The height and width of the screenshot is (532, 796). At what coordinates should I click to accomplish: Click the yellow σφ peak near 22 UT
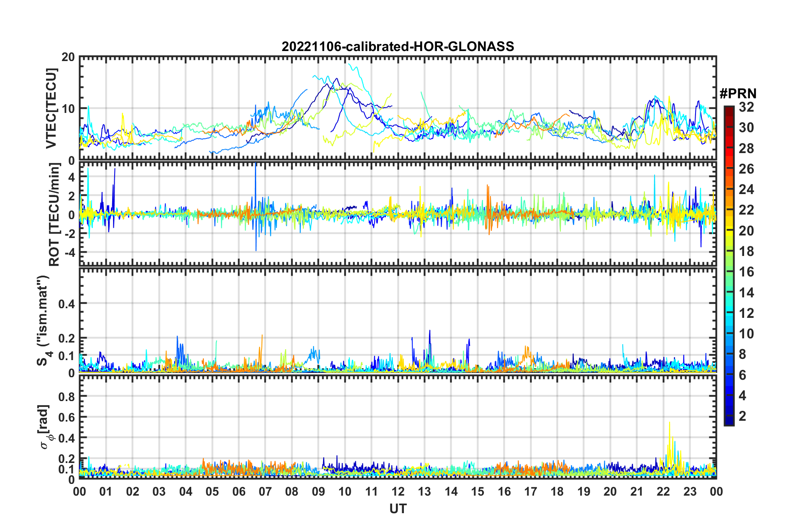tap(670, 423)
